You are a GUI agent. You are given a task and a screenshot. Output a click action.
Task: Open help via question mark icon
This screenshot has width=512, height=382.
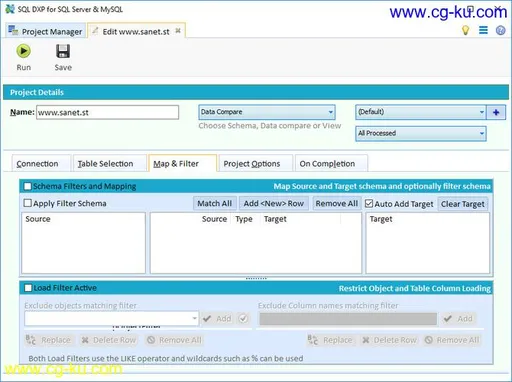pos(500,31)
